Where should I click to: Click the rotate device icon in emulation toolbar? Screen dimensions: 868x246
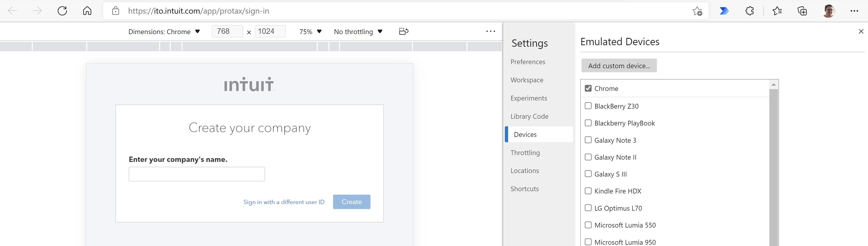pos(403,31)
